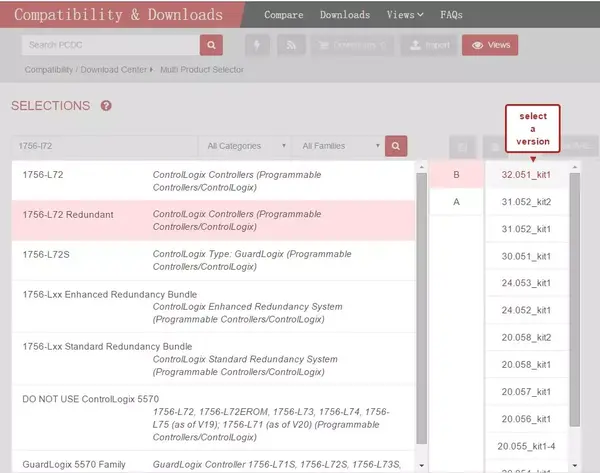Click the version list scrollbar thumb
The image size is (600, 473).
(574, 300)
